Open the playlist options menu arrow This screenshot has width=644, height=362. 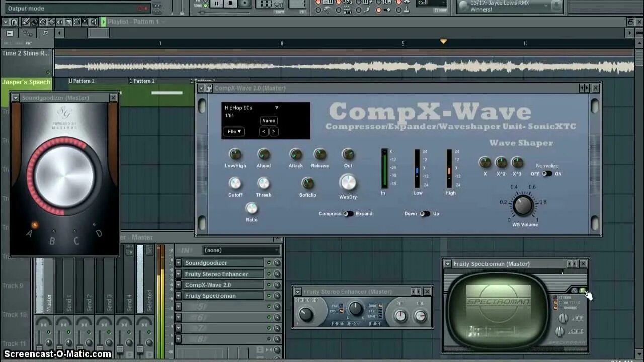(6, 22)
